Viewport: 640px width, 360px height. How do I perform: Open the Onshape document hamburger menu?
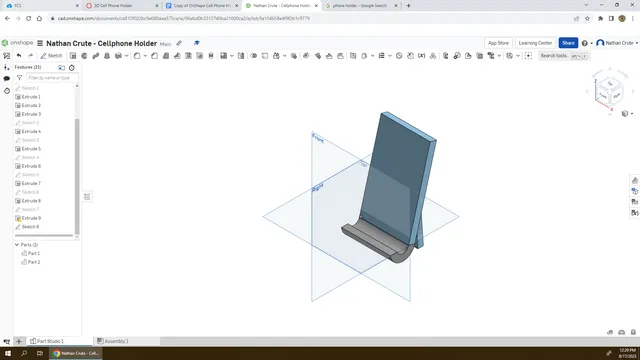tap(40, 43)
